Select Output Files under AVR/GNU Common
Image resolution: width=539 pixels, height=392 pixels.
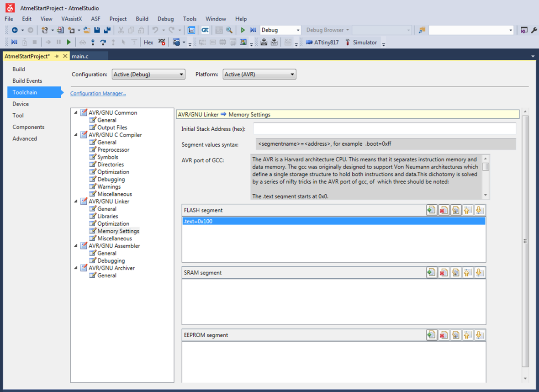[112, 127]
